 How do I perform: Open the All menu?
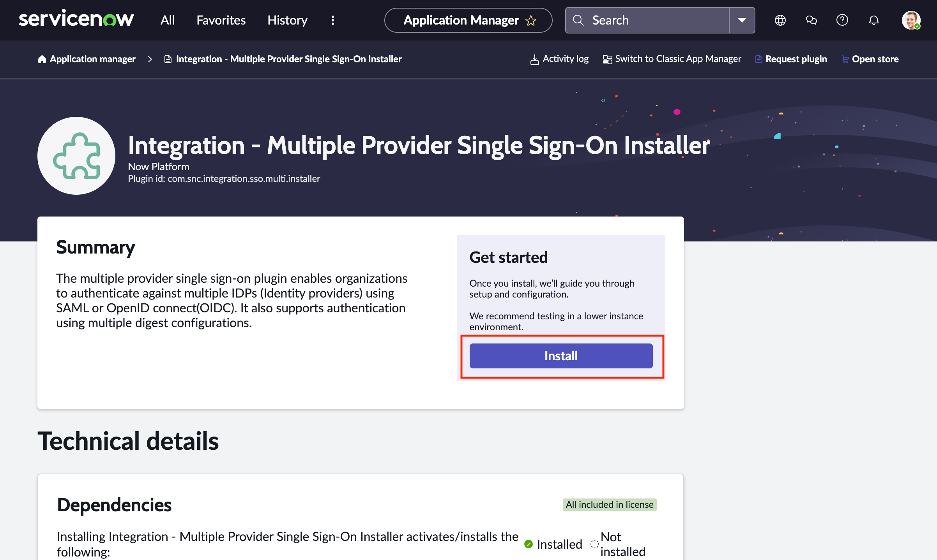167,20
